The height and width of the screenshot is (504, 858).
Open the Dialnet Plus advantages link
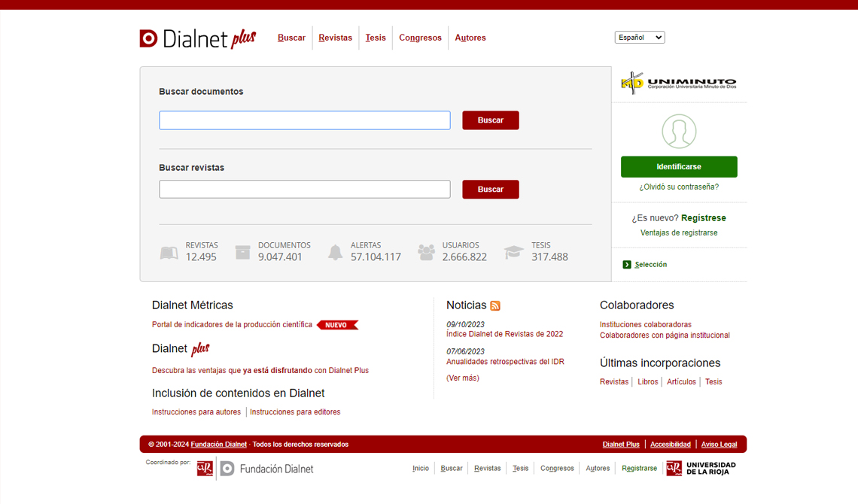(x=260, y=371)
